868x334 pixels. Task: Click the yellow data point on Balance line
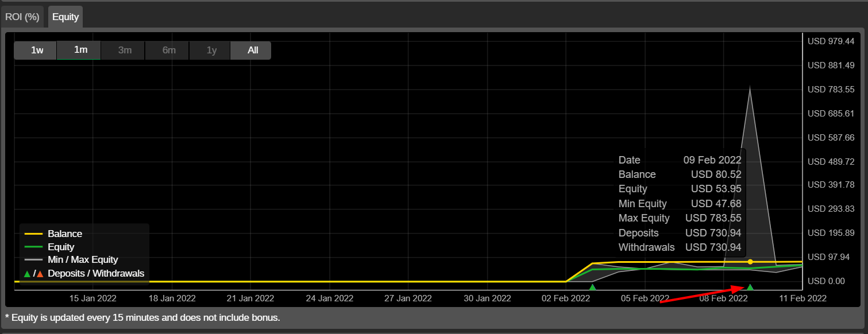pos(750,262)
